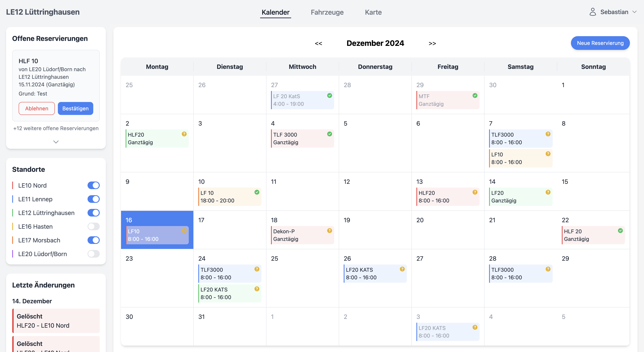Click the Neue Reservierung button

(x=600, y=43)
